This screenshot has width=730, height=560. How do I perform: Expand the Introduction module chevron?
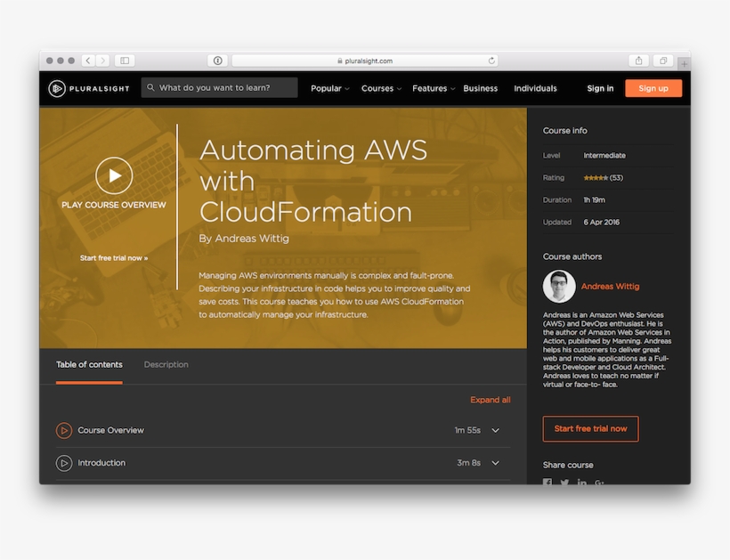[x=495, y=463]
